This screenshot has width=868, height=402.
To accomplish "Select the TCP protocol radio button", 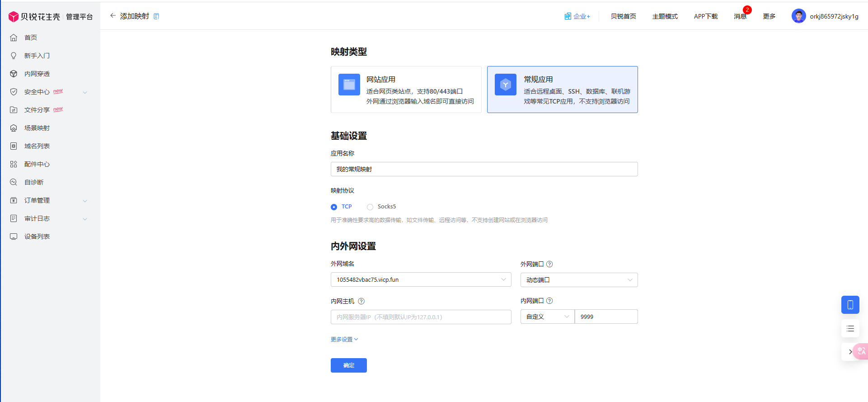I will point(334,207).
